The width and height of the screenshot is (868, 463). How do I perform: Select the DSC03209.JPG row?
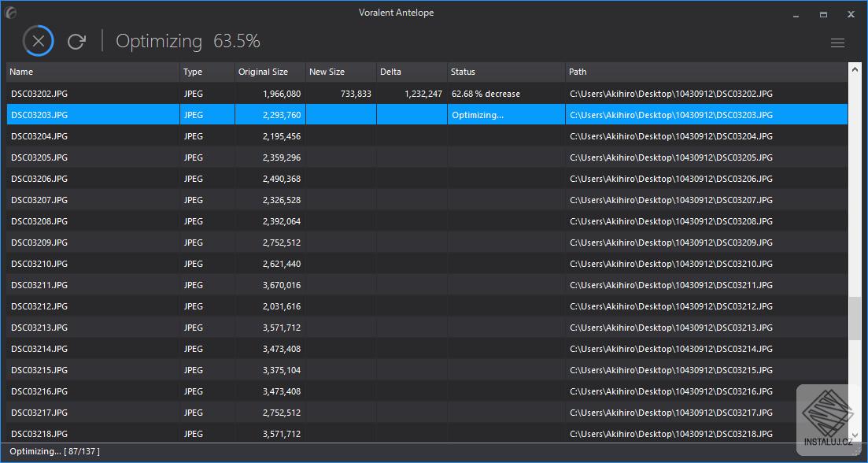point(427,243)
